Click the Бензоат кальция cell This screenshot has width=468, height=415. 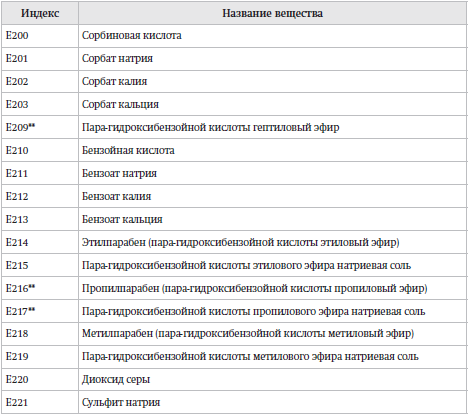272,220
